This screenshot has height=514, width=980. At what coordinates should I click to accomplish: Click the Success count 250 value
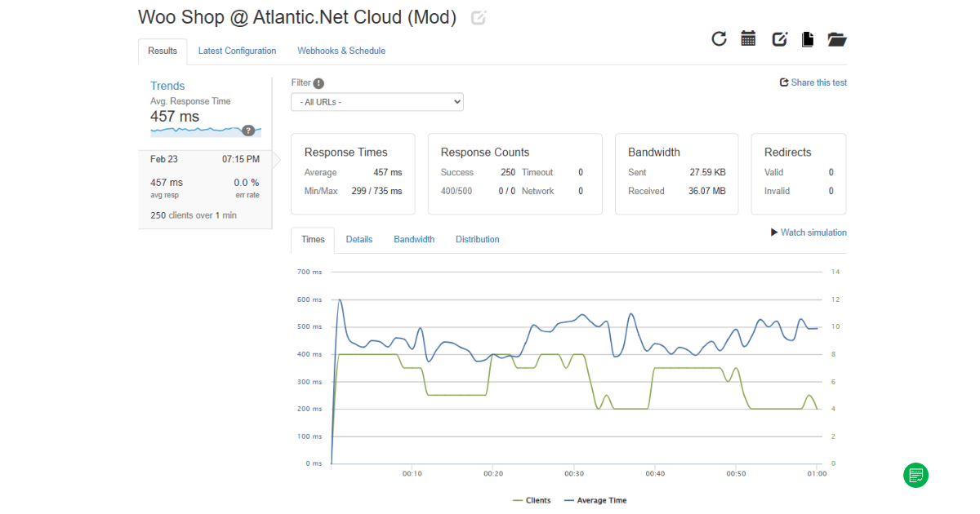pos(508,173)
